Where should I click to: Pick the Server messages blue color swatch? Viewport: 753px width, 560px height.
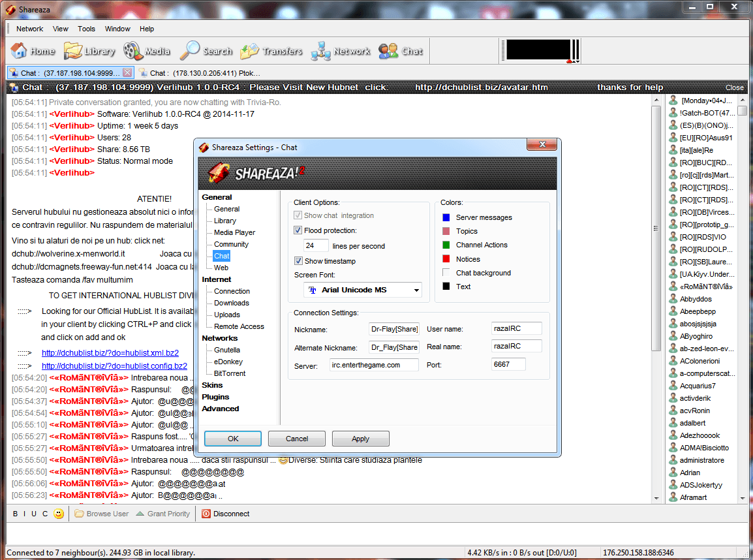click(x=446, y=217)
